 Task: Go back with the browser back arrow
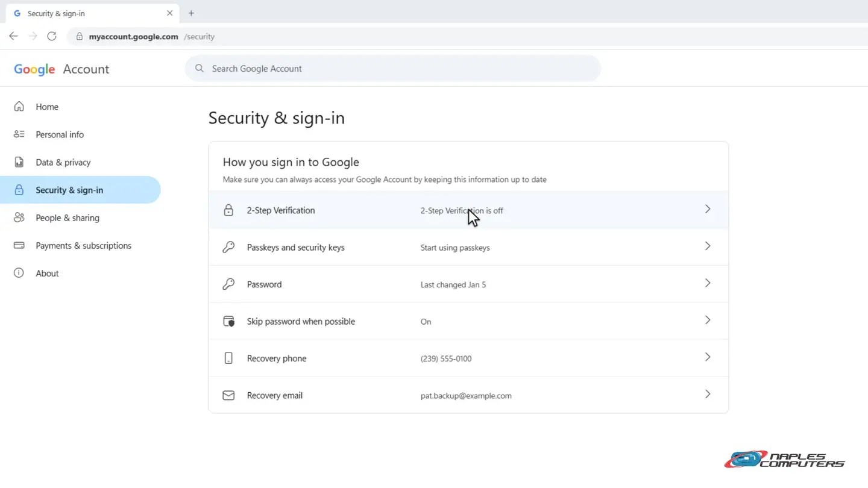coord(13,36)
